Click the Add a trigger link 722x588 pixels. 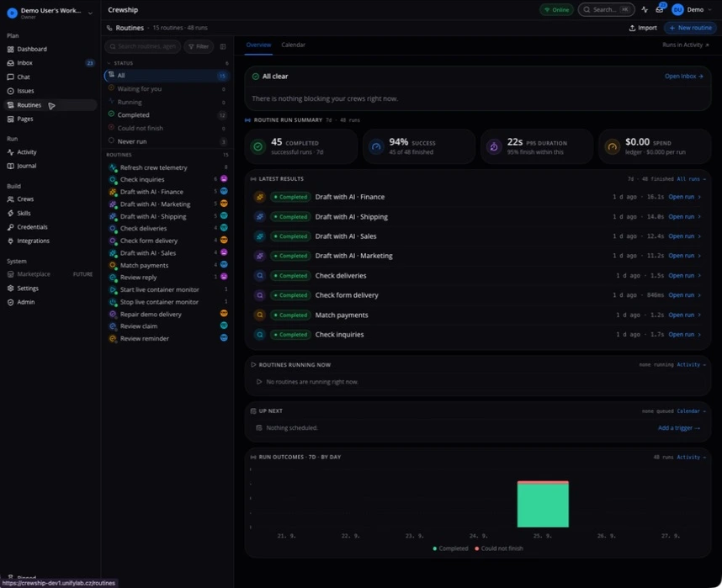[x=679, y=428]
